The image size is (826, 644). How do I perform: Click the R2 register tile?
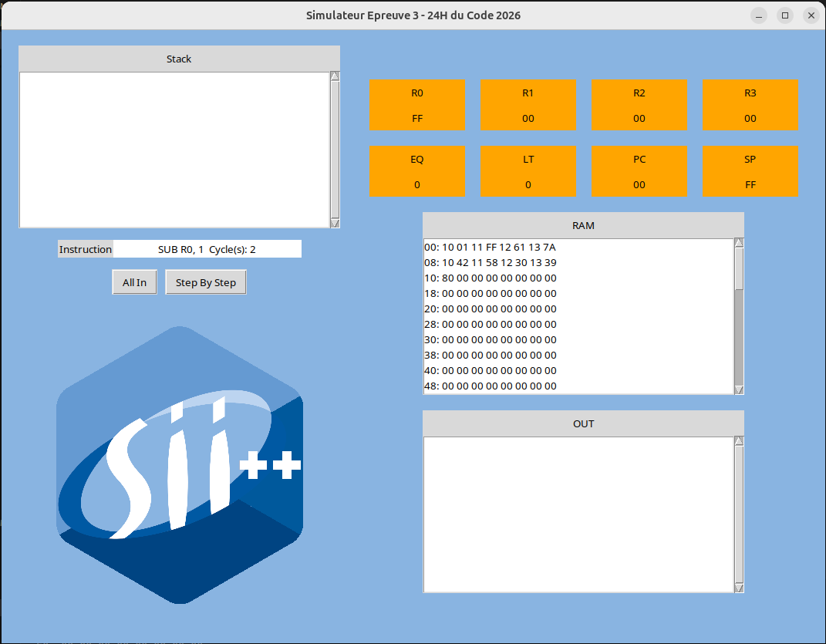639,106
